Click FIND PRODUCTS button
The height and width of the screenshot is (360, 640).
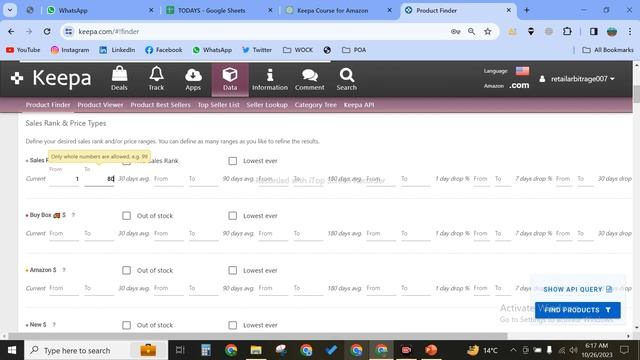578,310
